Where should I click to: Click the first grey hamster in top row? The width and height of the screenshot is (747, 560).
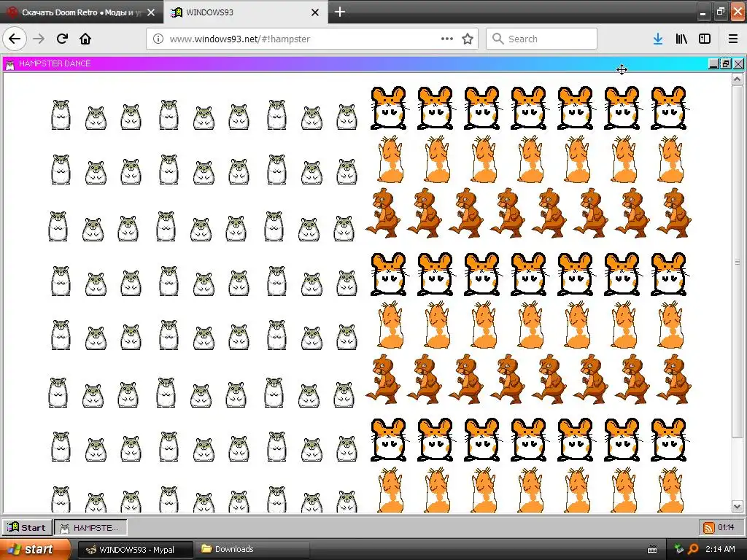click(61, 114)
